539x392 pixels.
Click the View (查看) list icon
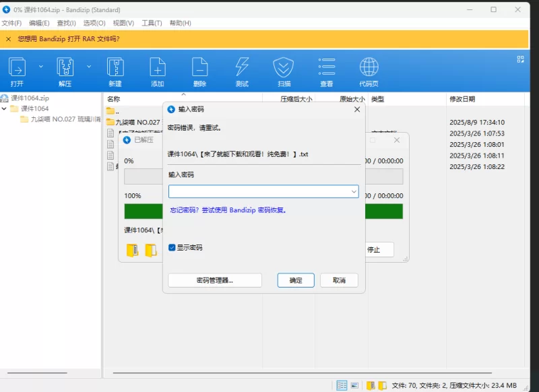[327, 71]
